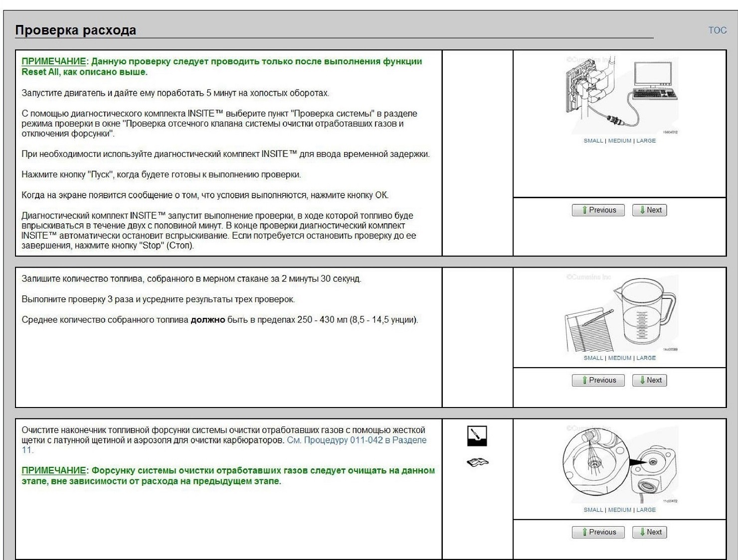Screen dimensions: 738x560
Task: Click the brush cleaning symbol icon
Action: 477,436
